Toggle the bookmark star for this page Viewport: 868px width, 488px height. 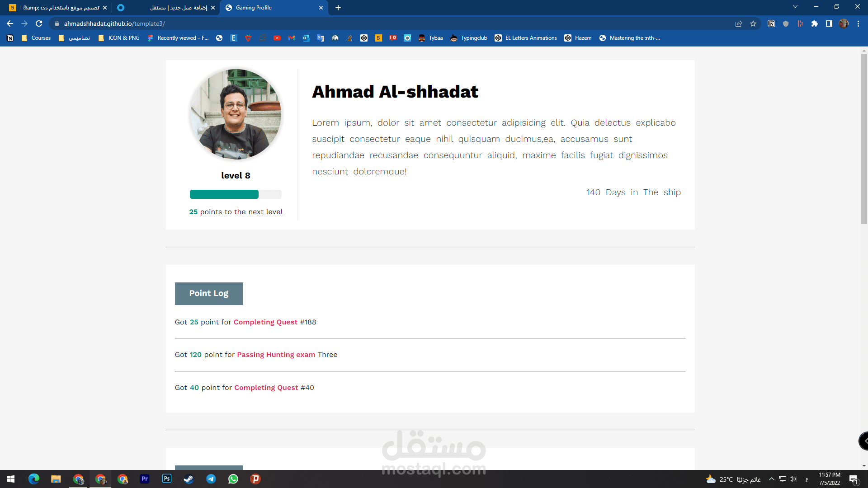(753, 23)
